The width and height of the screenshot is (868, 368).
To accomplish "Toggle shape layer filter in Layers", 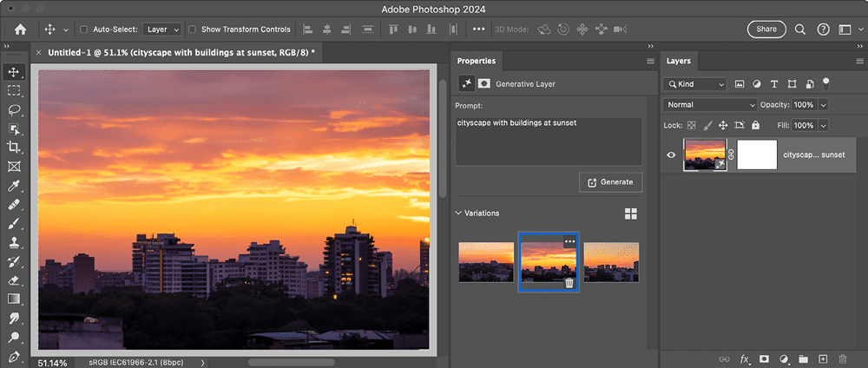I will pos(792,84).
